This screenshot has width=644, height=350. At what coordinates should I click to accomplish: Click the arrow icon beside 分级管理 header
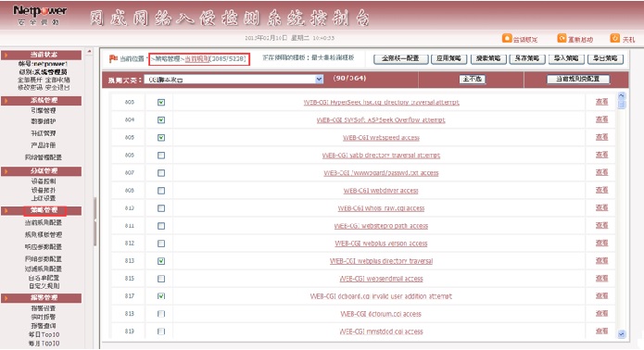click(x=6, y=171)
